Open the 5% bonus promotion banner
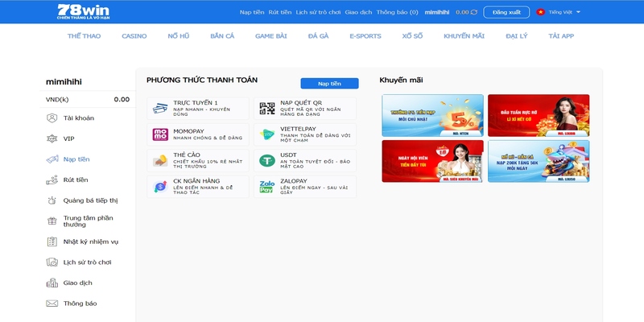 point(432,115)
